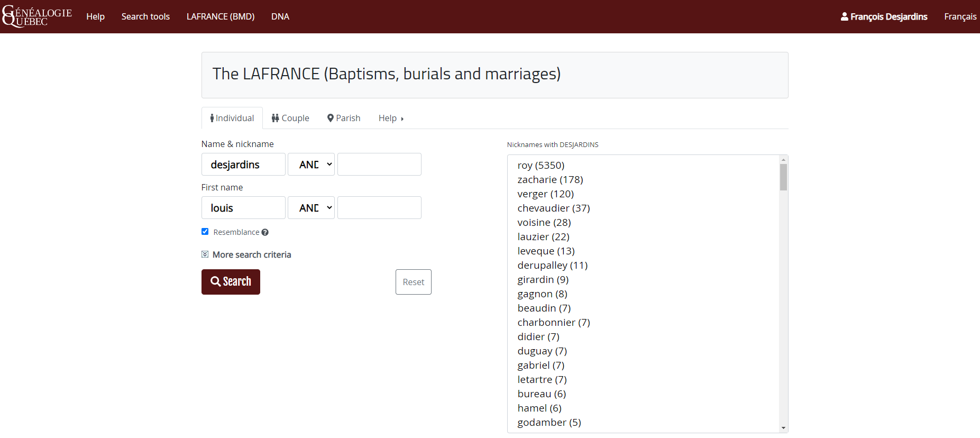This screenshot has width=980, height=438.
Task: Click the Reset button
Action: click(414, 282)
